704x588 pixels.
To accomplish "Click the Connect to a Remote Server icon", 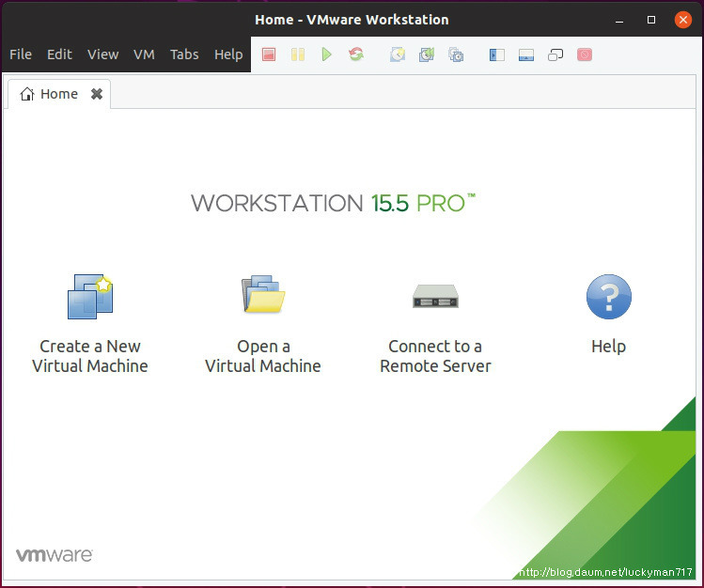I will 435,297.
